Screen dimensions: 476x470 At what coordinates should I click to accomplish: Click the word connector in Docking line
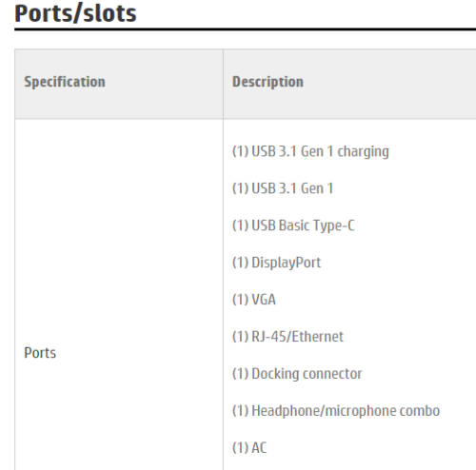[331, 374]
